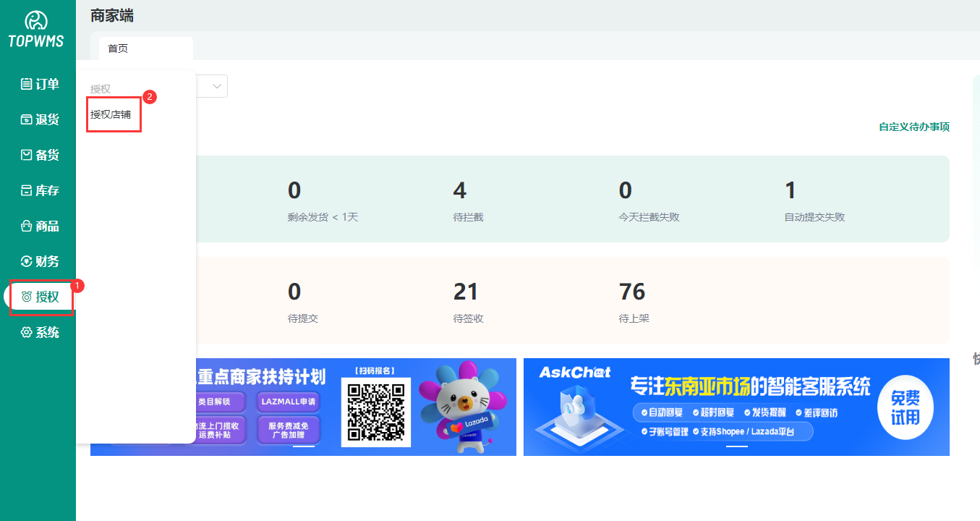Select the 退货 returns sidebar icon
The image size is (980, 521).
(27, 119)
